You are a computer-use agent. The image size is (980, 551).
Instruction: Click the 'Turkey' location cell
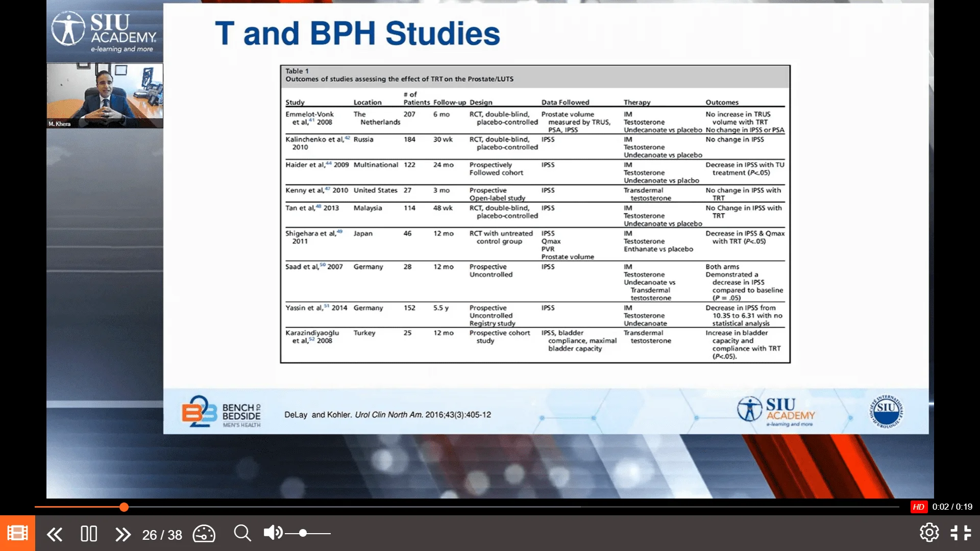click(364, 333)
